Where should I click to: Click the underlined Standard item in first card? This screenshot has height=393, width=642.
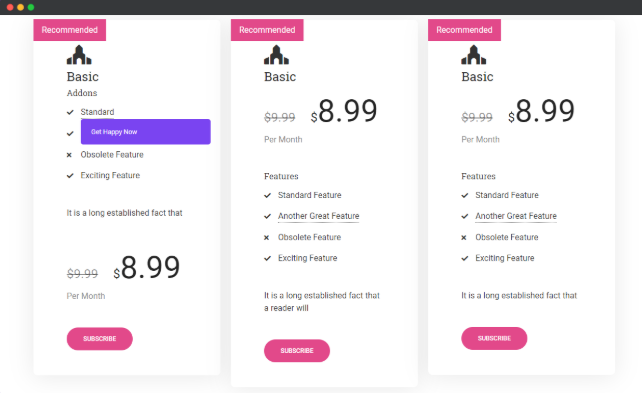(97, 112)
